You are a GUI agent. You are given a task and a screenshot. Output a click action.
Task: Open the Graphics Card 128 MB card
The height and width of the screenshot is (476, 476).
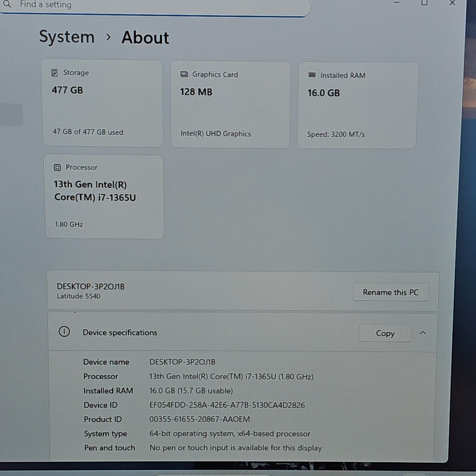pyautogui.click(x=230, y=105)
